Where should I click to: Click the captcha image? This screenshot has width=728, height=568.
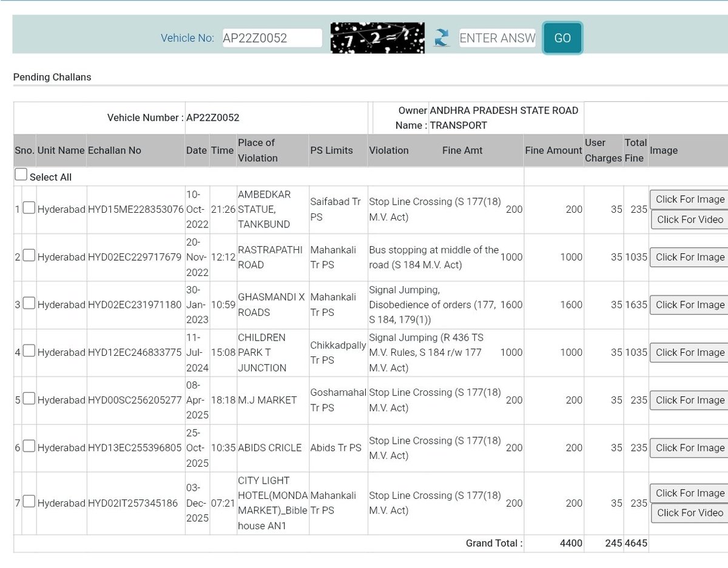pos(377,38)
